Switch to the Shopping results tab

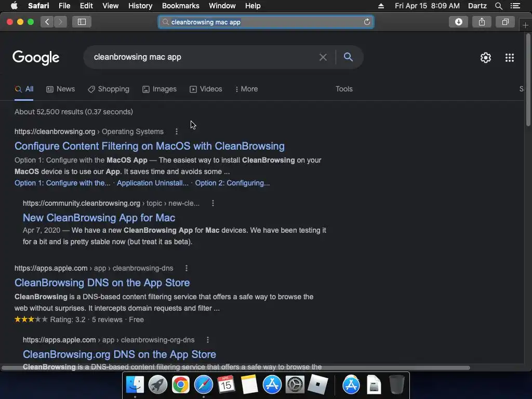click(109, 89)
